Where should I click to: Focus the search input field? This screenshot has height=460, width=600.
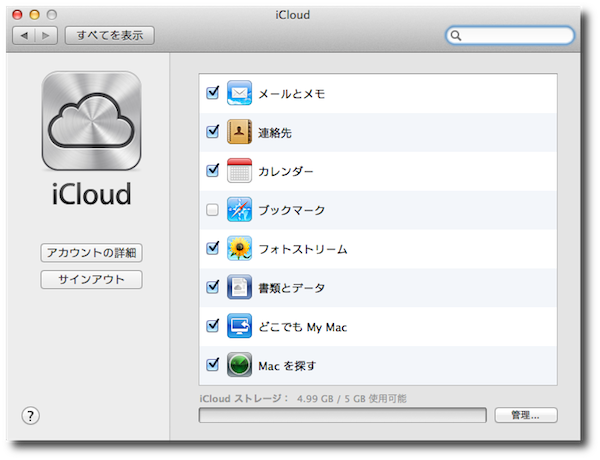(510, 36)
